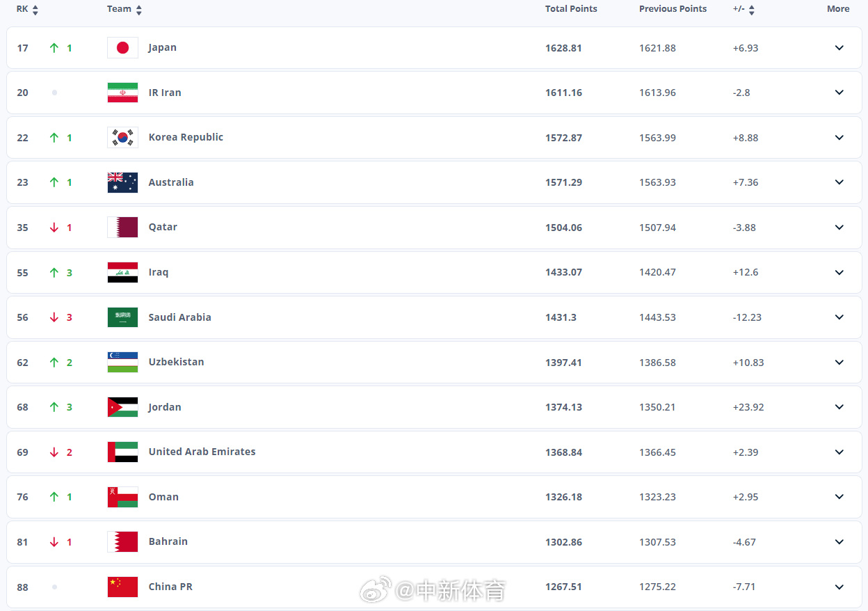Click the Japan flag icon
868x611 pixels.
click(x=122, y=48)
